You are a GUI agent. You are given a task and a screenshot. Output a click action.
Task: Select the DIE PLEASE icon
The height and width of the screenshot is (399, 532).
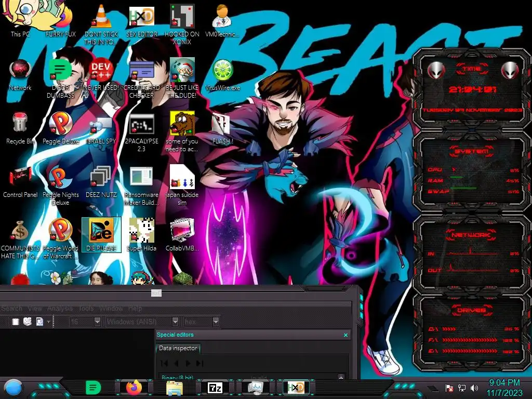click(101, 235)
